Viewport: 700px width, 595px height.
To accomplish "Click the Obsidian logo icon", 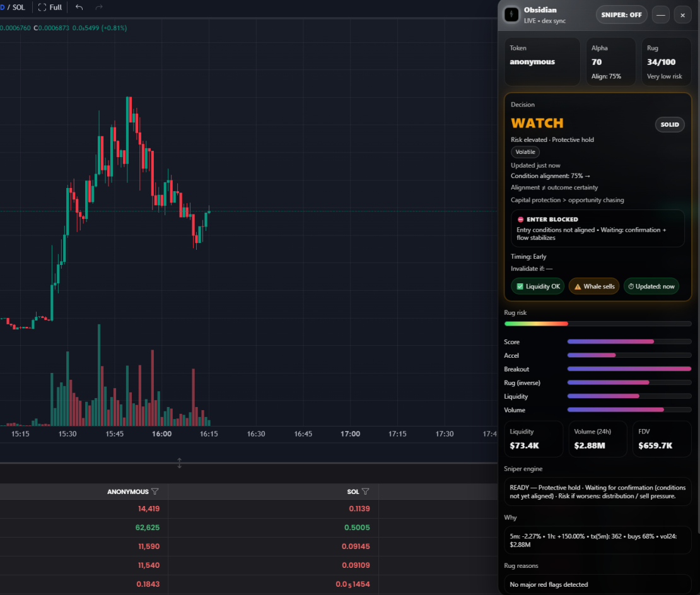I will point(512,15).
